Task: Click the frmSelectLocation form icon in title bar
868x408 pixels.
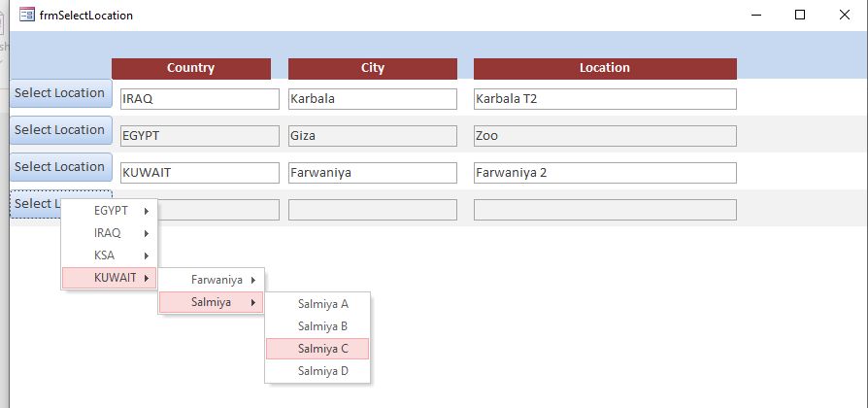Action: click(x=27, y=15)
